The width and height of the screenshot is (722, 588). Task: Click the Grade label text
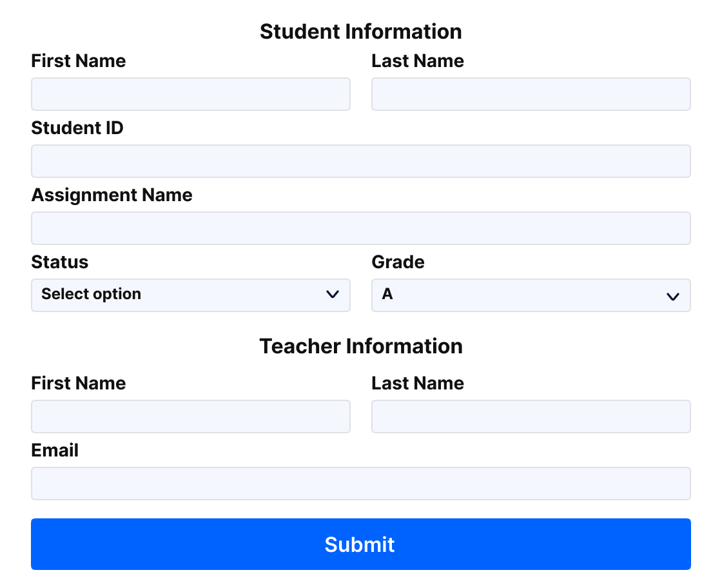pos(398,262)
